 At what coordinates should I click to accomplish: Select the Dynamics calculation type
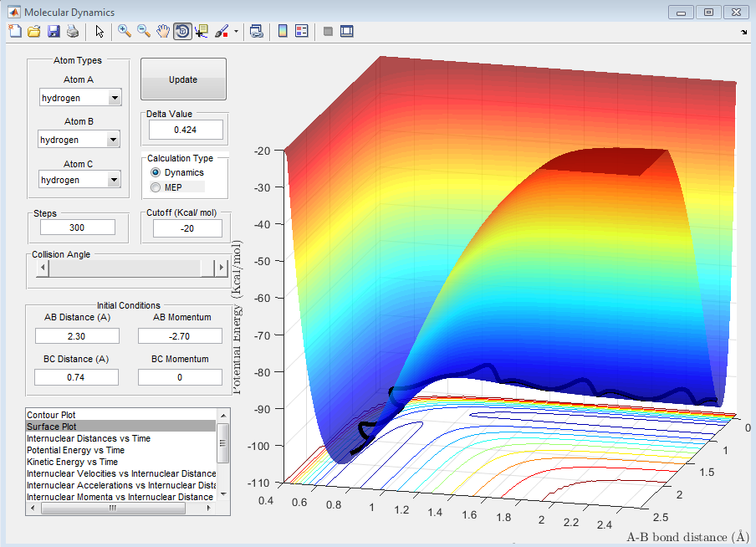156,172
